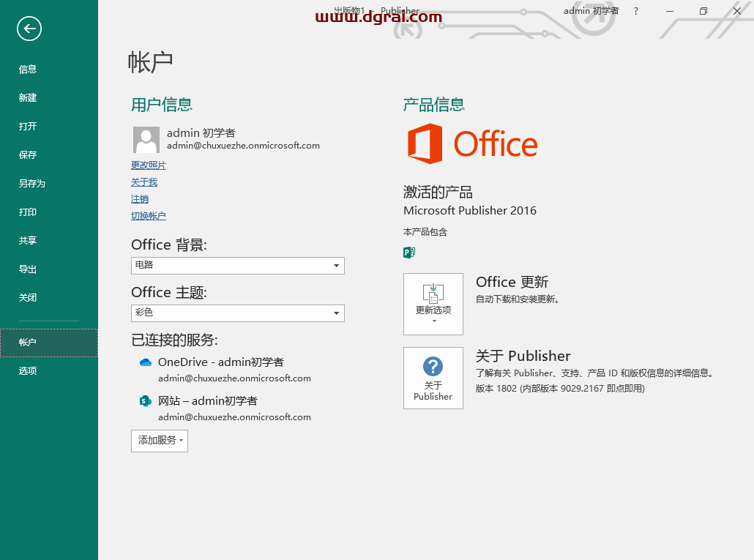754x560 pixels.
Task: Restore down the Publisher window
Action: 703,11
